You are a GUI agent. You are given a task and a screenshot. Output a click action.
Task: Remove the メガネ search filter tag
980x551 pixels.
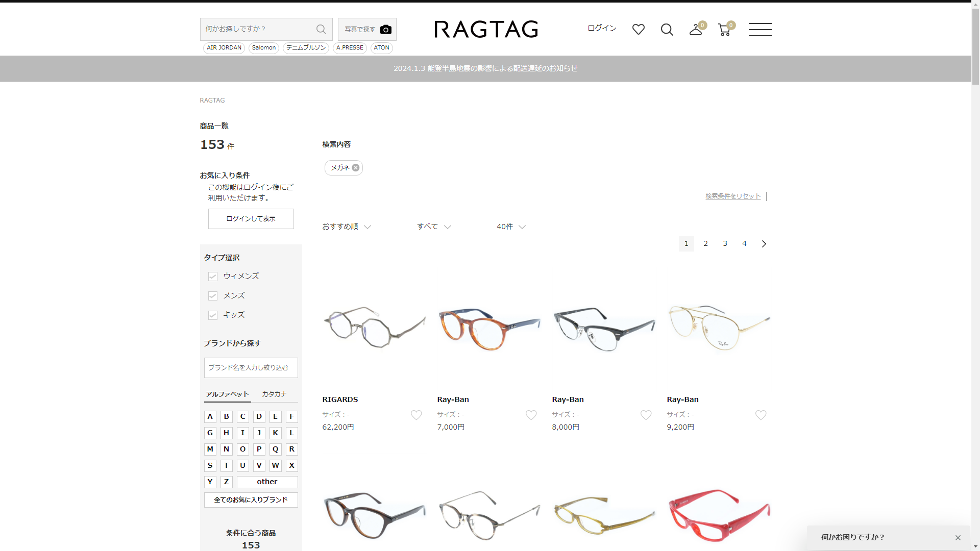(x=356, y=168)
